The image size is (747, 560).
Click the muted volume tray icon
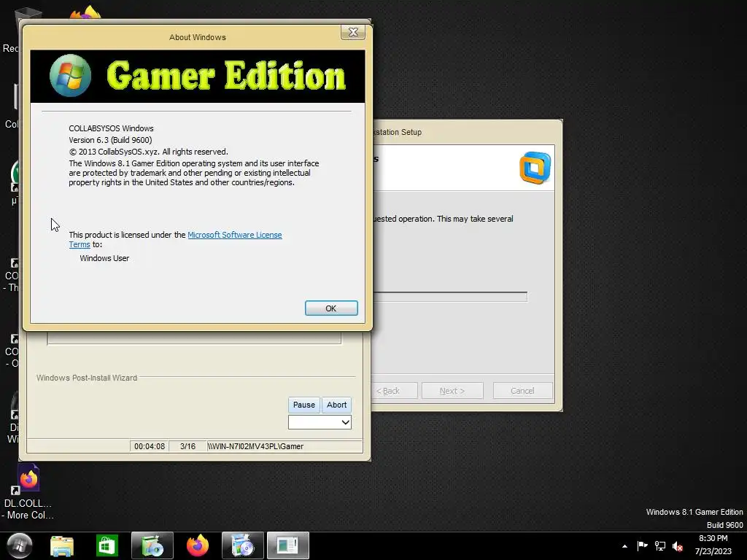pyautogui.click(x=678, y=546)
